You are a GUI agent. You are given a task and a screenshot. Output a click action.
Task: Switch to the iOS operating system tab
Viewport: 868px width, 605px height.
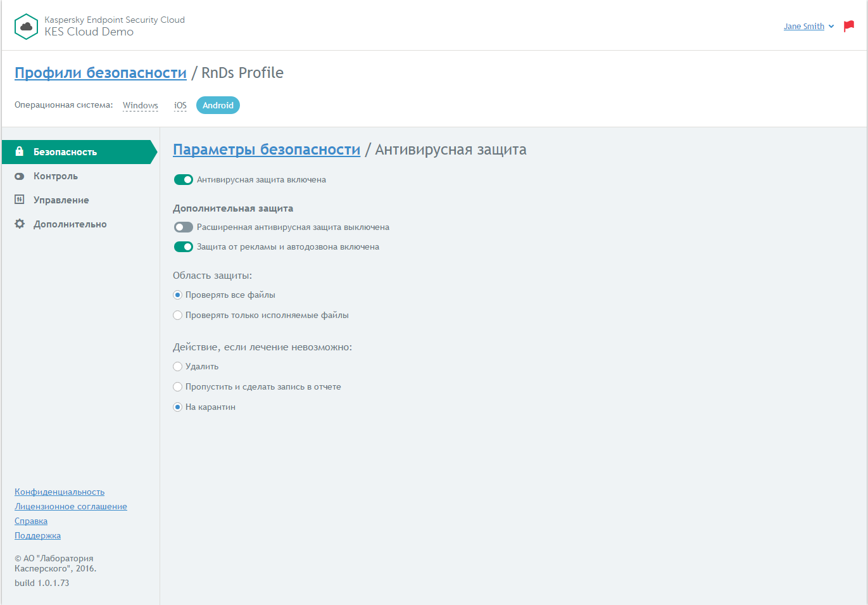(180, 105)
